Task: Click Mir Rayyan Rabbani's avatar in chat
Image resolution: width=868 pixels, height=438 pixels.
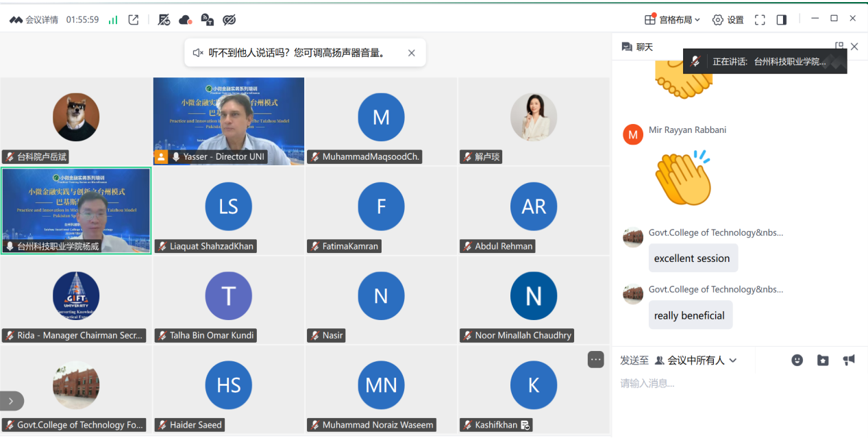Action: pos(632,134)
